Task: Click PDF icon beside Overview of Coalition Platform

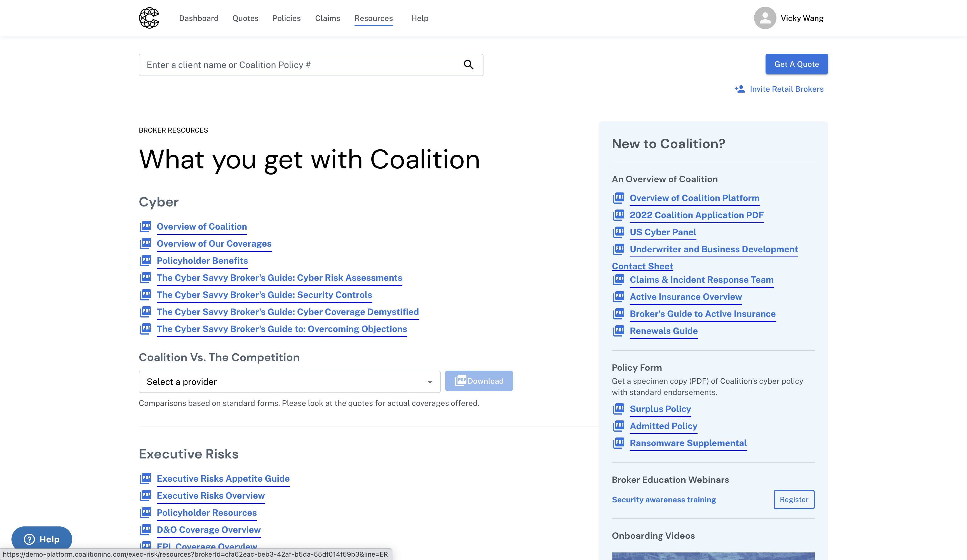Action: (619, 198)
